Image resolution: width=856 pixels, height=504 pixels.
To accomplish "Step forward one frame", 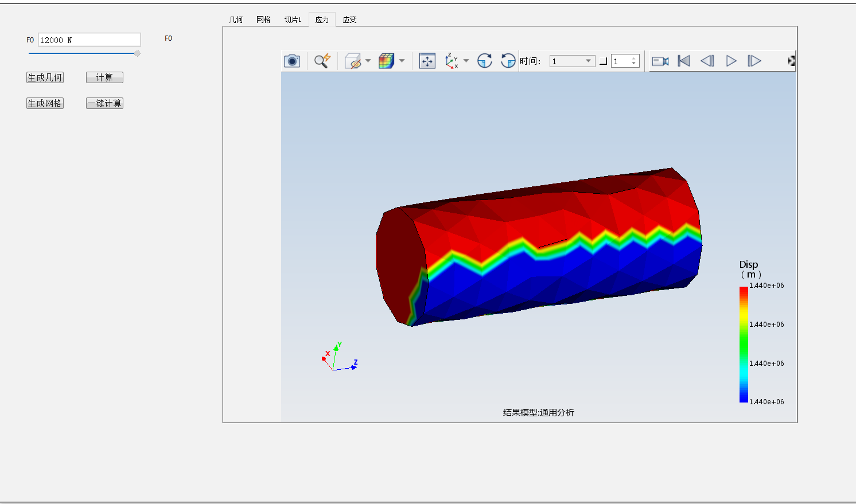I will click(754, 61).
